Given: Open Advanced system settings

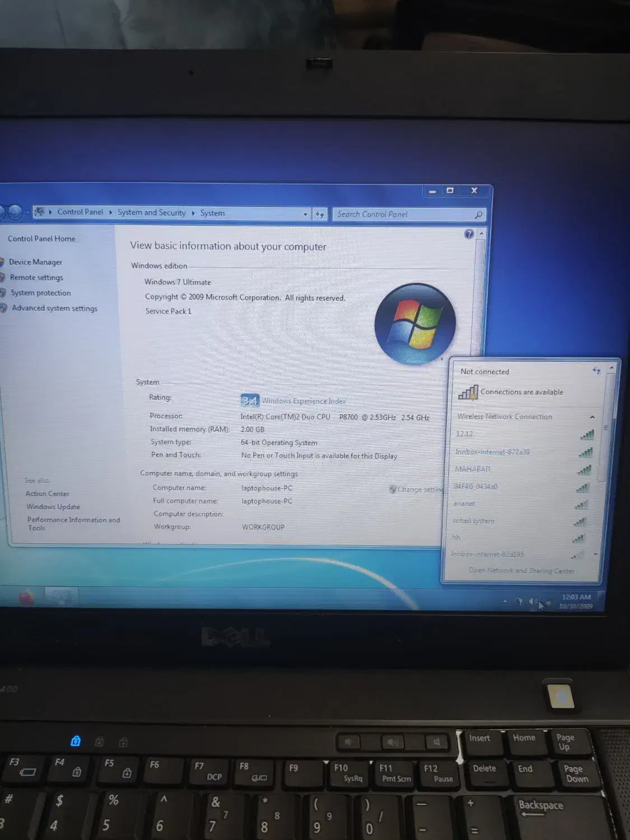Looking at the screenshot, I should coord(54,308).
